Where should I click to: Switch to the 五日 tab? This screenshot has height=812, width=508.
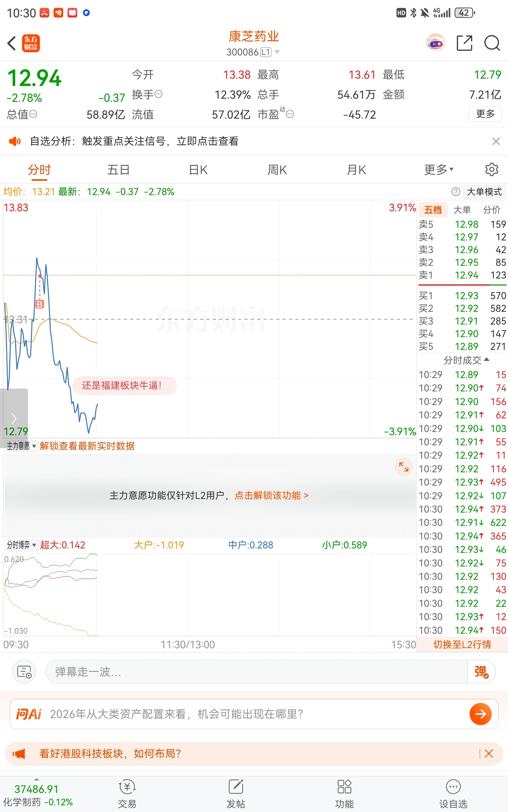(118, 170)
